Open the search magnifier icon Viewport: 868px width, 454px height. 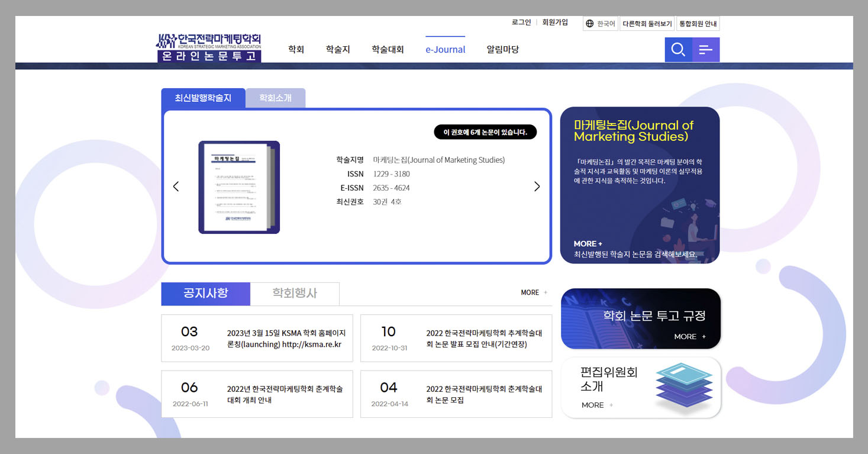pos(679,50)
